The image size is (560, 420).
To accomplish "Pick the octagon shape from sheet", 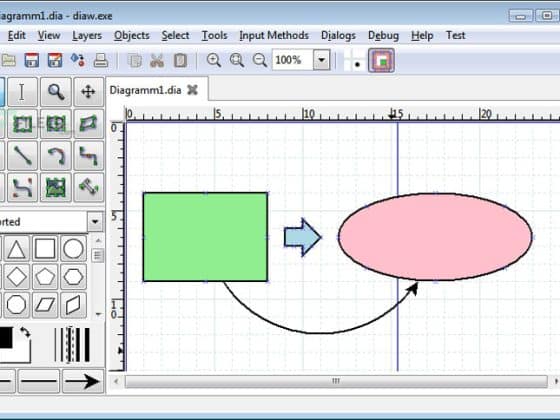I will point(16,305).
